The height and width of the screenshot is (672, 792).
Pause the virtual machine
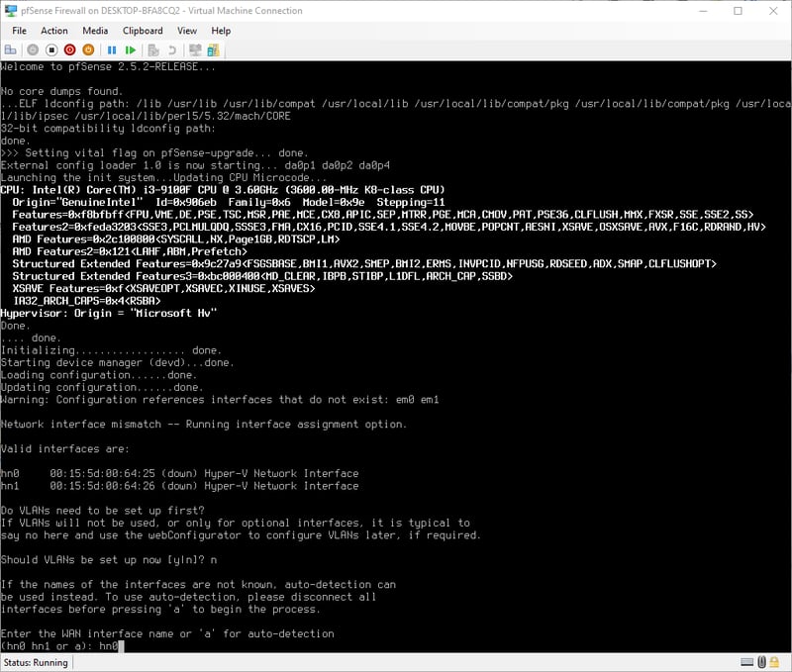click(x=112, y=49)
